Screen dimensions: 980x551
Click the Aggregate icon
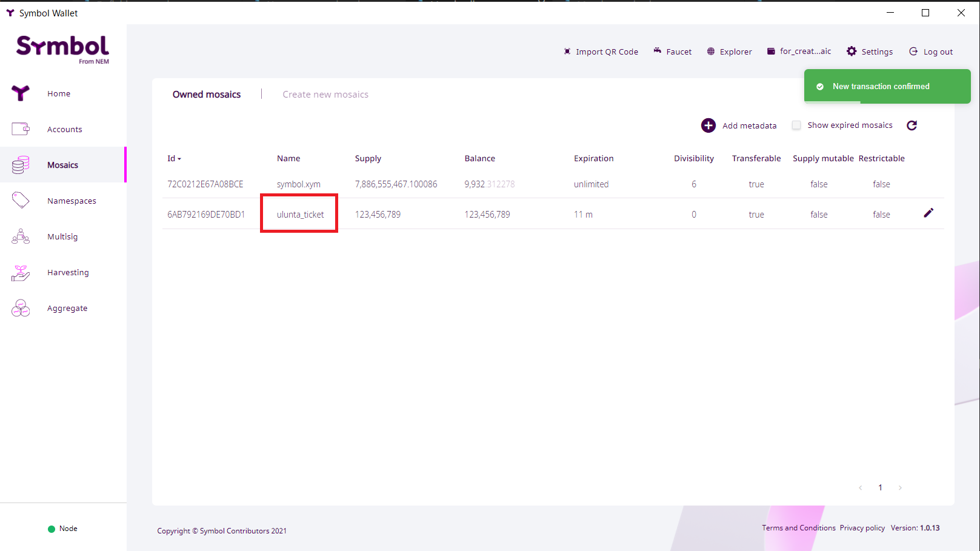pos(21,308)
